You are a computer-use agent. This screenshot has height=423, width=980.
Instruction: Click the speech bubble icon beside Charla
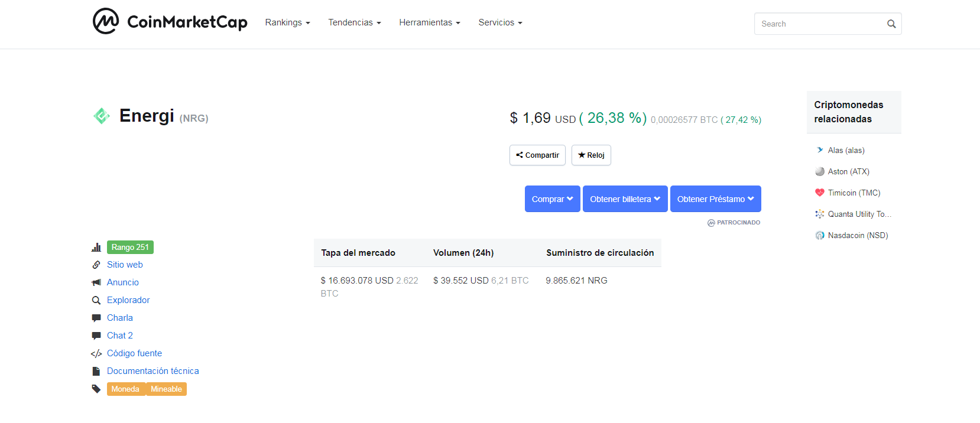pos(96,318)
